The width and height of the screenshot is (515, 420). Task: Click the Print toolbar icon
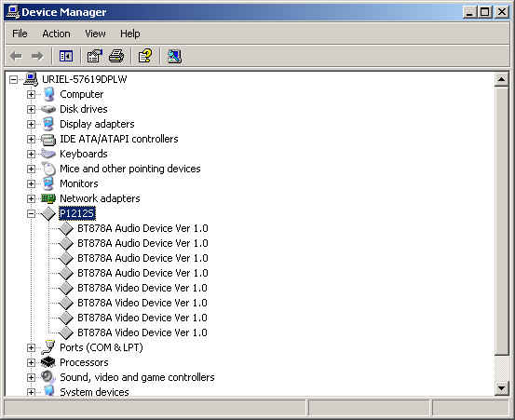(x=116, y=56)
